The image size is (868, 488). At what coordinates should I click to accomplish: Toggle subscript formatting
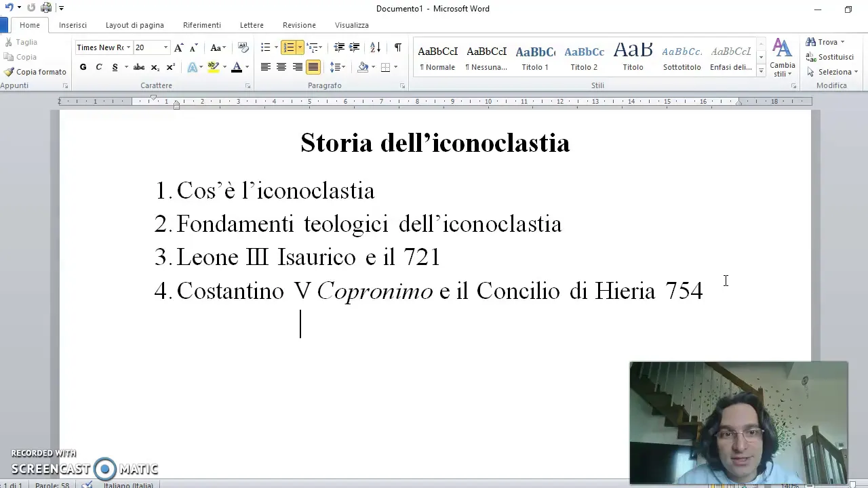[x=155, y=67]
